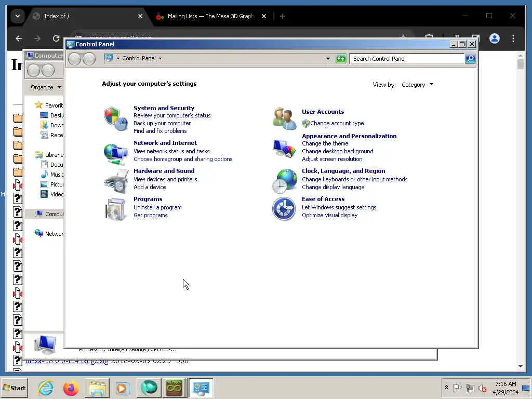The height and width of the screenshot is (399, 532).
Task: Open the Start menu
Action: 14,388
